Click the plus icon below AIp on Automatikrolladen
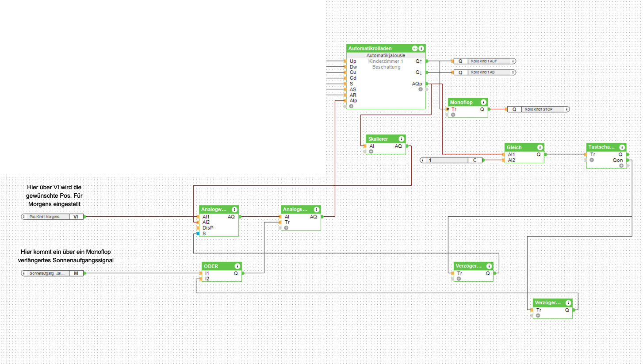Image resolution: width=643 pixels, height=364 pixels. point(351,106)
